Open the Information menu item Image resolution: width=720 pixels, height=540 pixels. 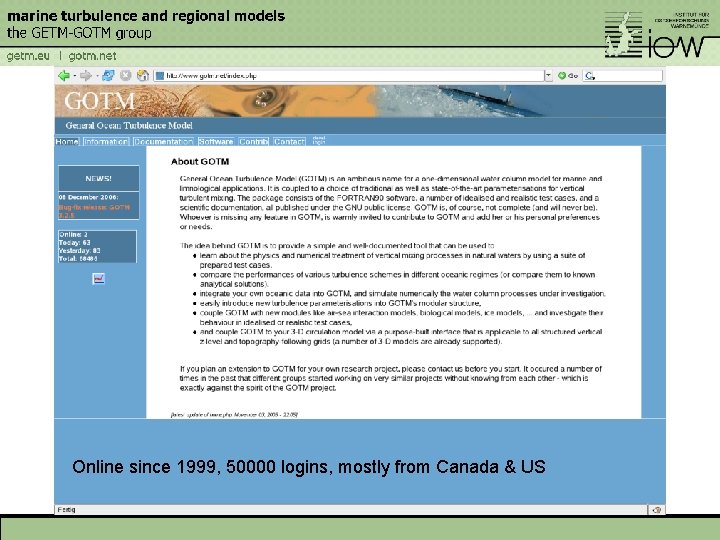point(106,141)
